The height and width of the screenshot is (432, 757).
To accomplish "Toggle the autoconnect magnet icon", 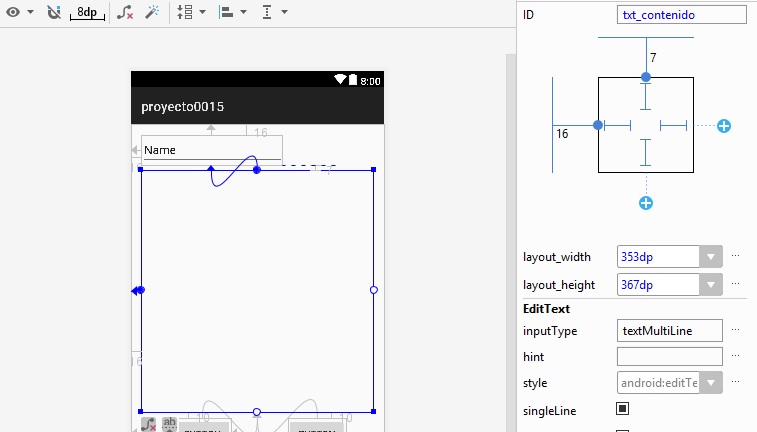I will pos(54,13).
